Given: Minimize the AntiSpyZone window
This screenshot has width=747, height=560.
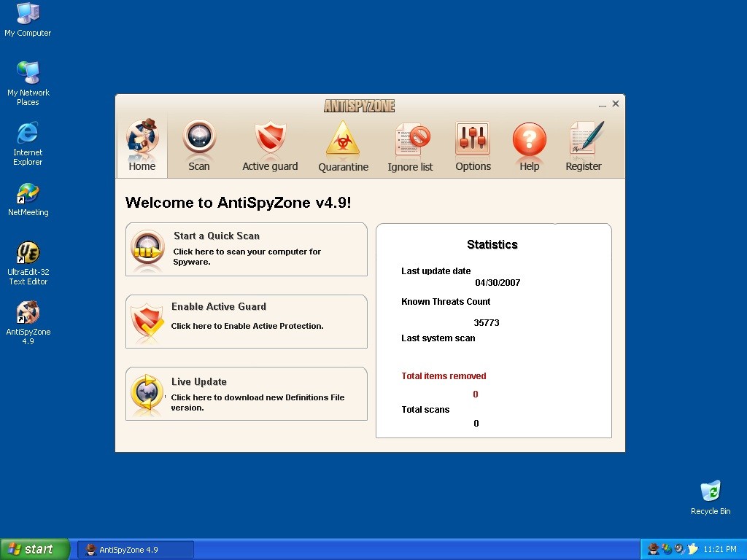Looking at the screenshot, I should 603,105.
